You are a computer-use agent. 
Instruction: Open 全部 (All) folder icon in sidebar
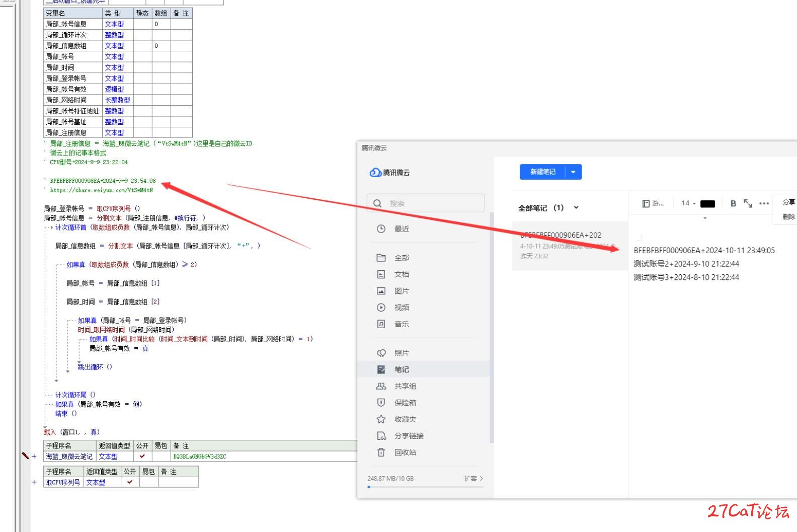(381, 258)
